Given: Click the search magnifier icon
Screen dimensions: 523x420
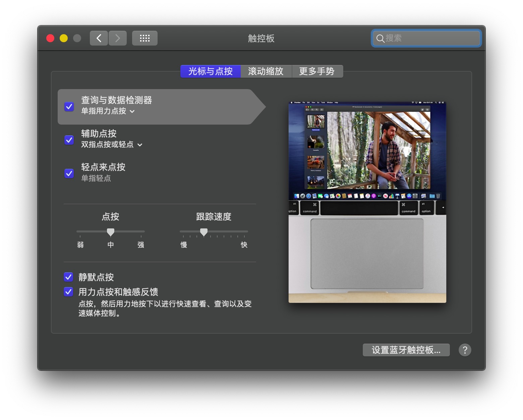Looking at the screenshot, I should (380, 39).
